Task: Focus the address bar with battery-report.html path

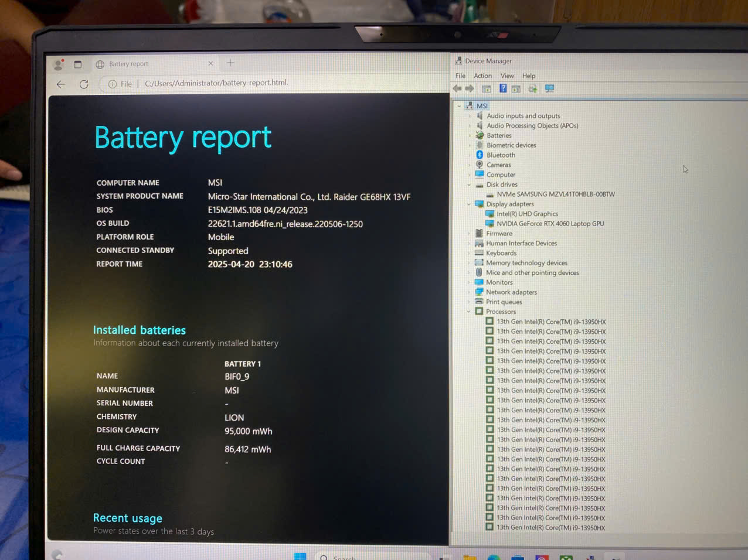Action: coord(216,83)
